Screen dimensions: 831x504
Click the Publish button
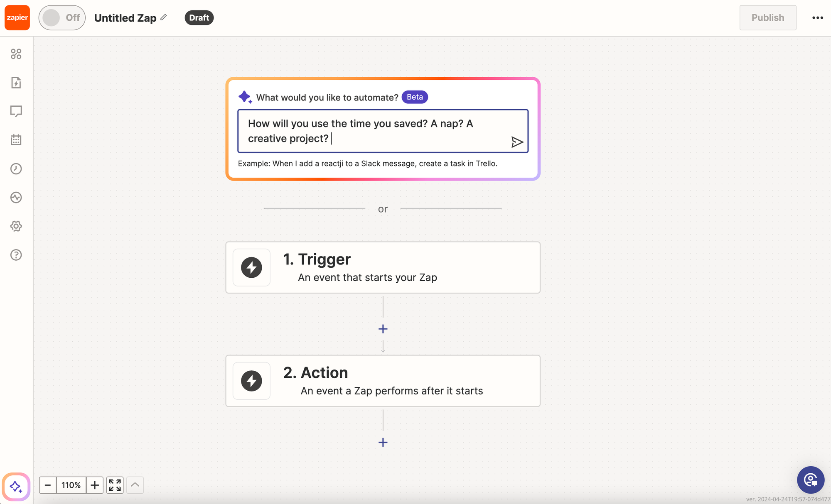click(767, 17)
